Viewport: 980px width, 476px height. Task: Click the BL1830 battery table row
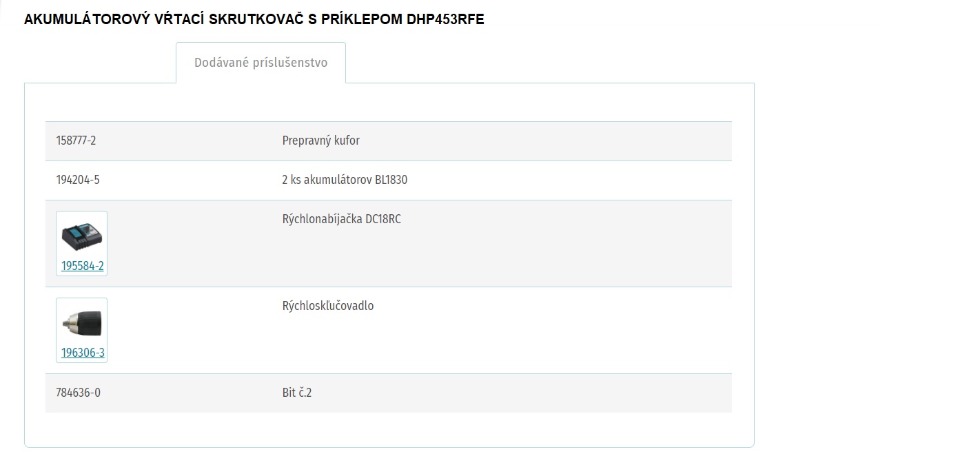pos(389,180)
